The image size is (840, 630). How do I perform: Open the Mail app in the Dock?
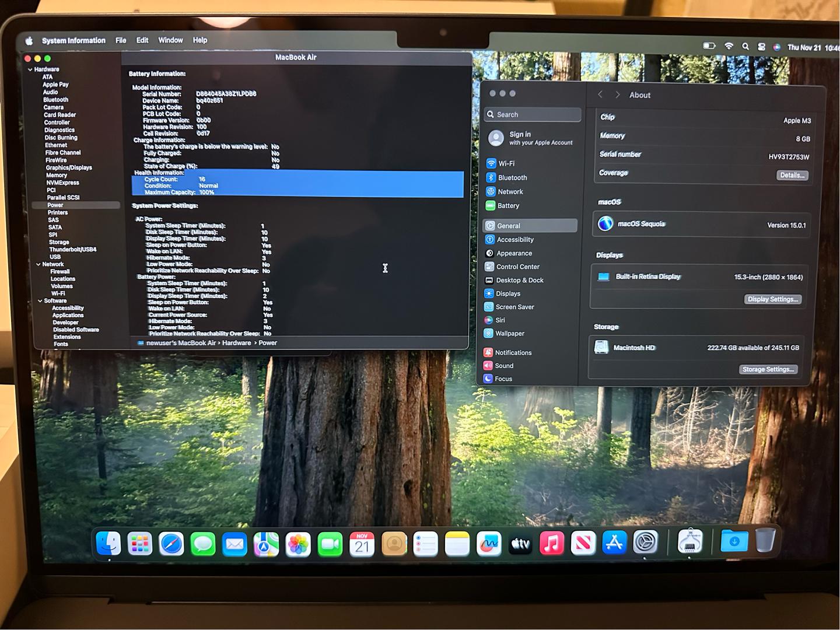point(235,544)
